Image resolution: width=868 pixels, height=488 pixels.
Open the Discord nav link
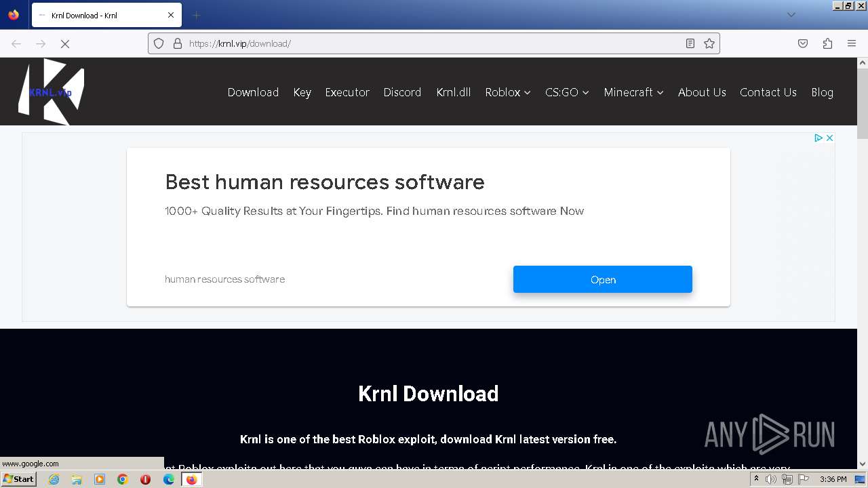[402, 92]
